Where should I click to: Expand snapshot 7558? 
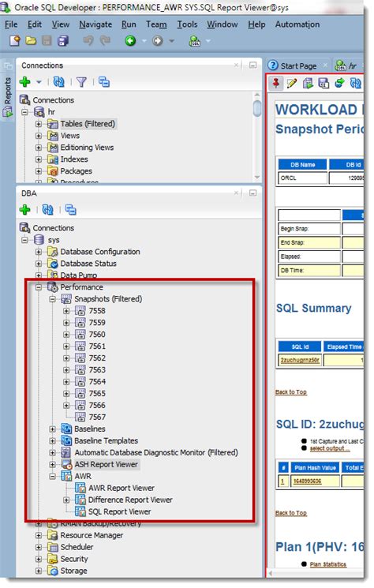(66, 311)
